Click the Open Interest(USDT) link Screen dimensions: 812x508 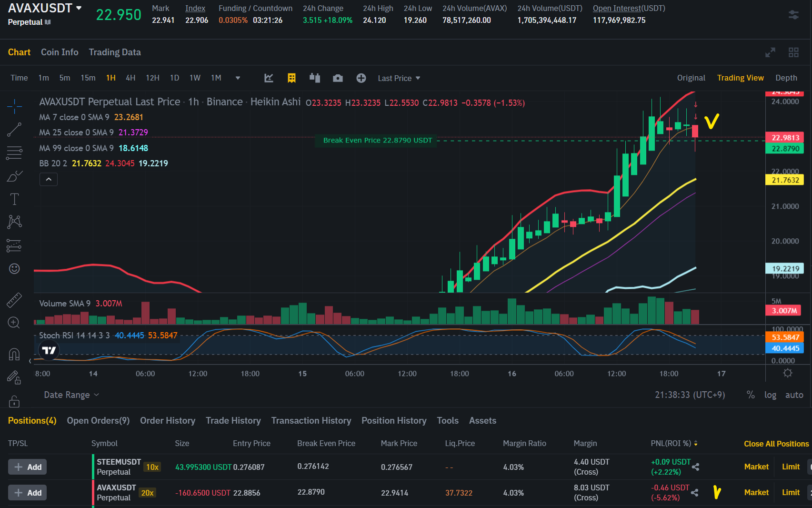629,8
